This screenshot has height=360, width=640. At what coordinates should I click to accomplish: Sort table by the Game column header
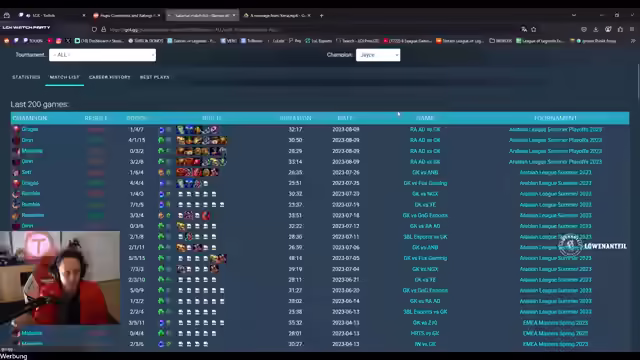tap(425, 118)
